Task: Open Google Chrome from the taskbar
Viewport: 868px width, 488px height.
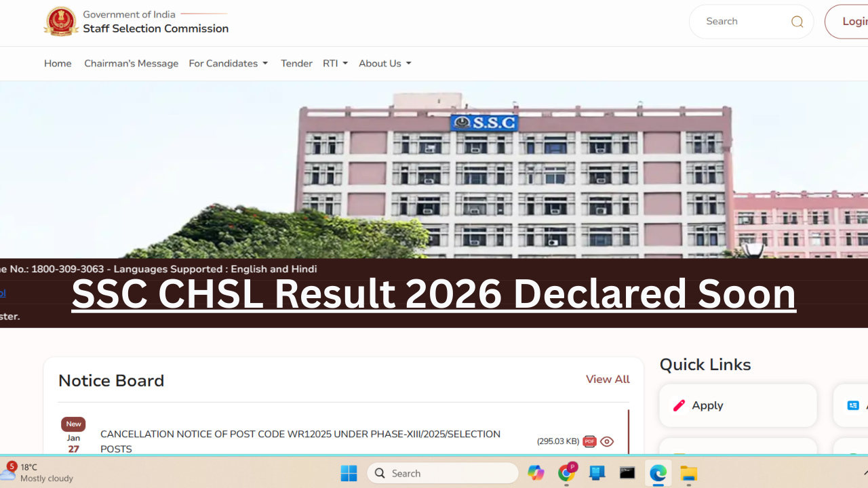Action: click(x=566, y=473)
